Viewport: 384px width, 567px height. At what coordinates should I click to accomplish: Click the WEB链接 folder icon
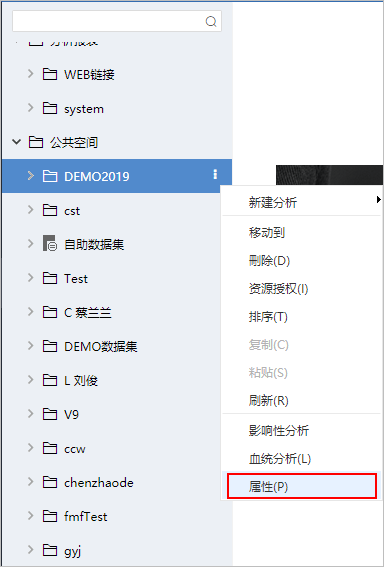(x=50, y=74)
